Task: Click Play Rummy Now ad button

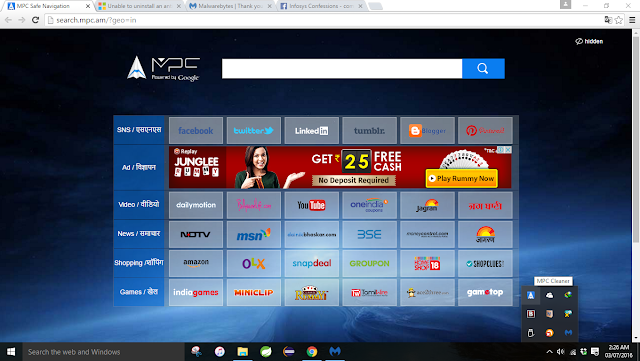Action: (462, 178)
